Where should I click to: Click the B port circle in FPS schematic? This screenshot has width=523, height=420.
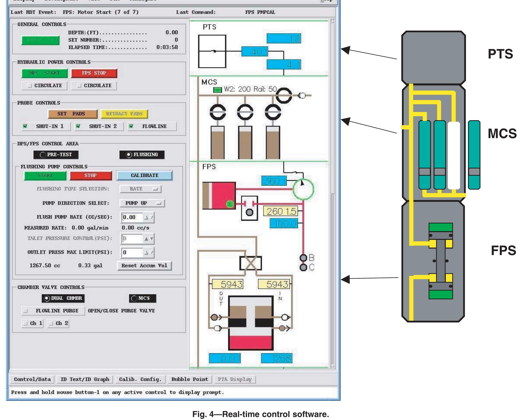303,258
